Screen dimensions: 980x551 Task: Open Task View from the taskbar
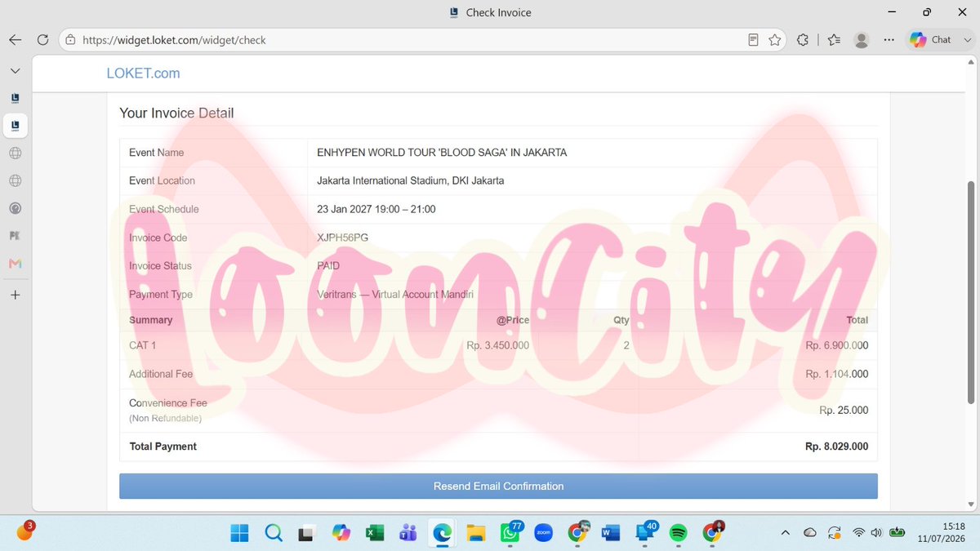(306, 533)
